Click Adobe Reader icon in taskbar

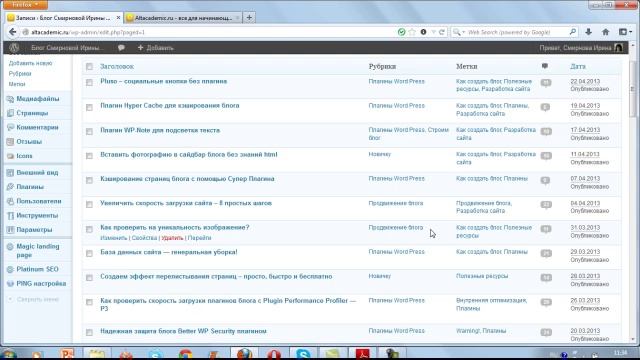(362, 353)
